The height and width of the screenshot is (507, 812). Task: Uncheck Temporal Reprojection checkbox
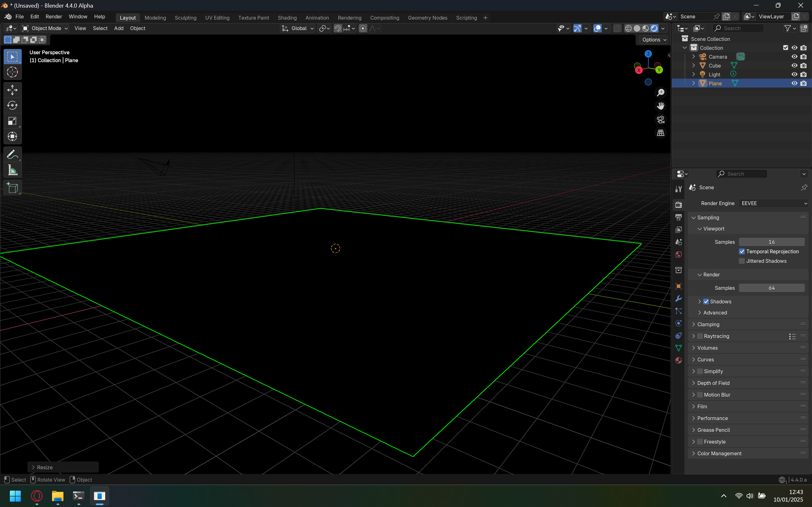point(742,251)
